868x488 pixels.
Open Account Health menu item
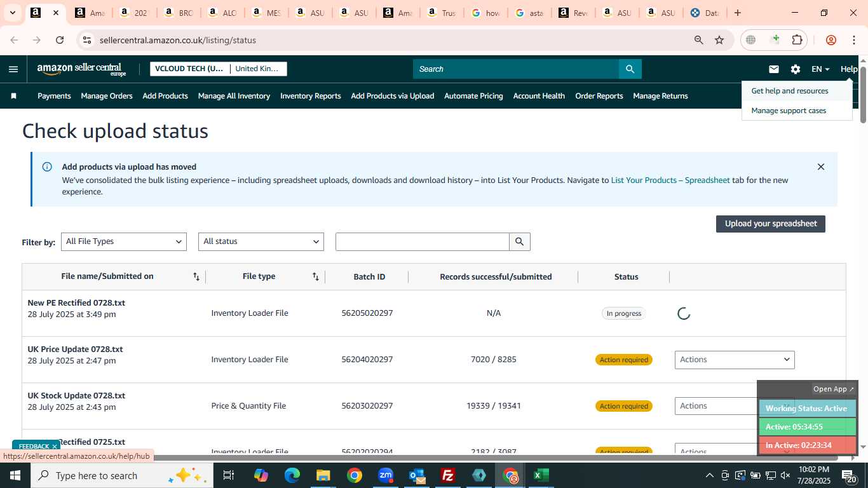(x=539, y=96)
